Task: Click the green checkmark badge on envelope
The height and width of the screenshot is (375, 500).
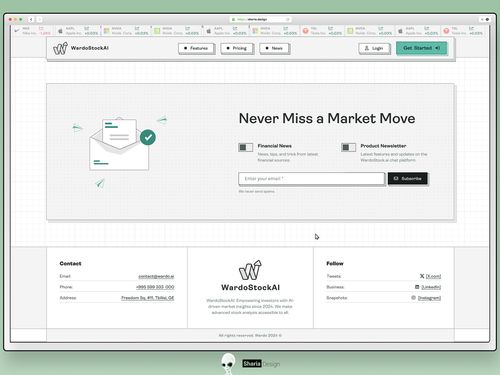Action: click(148, 137)
